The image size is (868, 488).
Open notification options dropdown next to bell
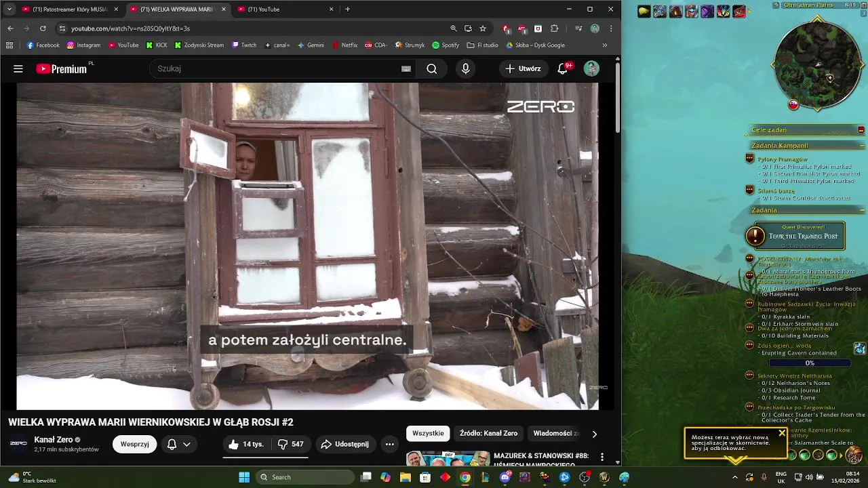click(186, 444)
